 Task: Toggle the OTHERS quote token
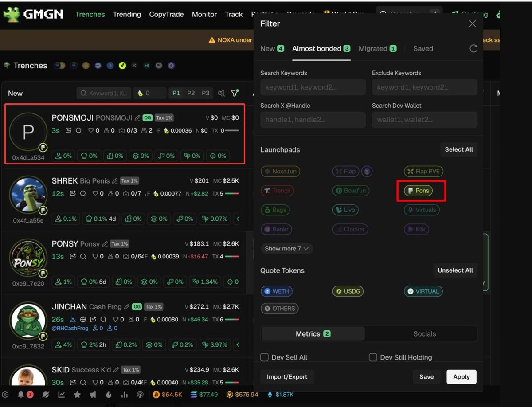coord(280,309)
